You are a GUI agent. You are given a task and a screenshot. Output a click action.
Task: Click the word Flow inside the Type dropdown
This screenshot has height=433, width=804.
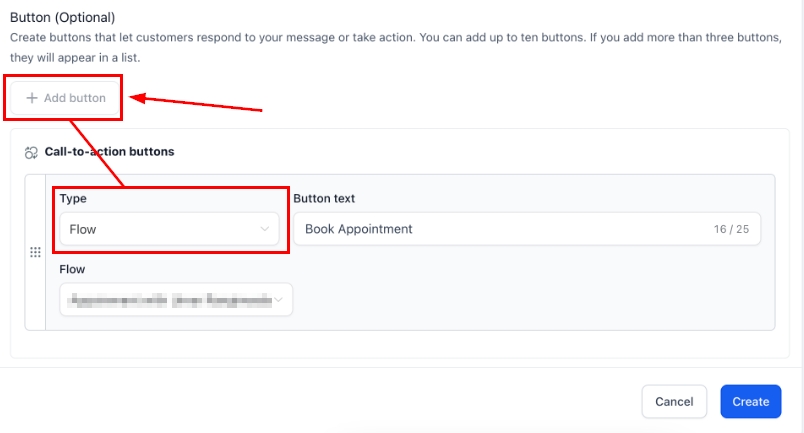83,229
